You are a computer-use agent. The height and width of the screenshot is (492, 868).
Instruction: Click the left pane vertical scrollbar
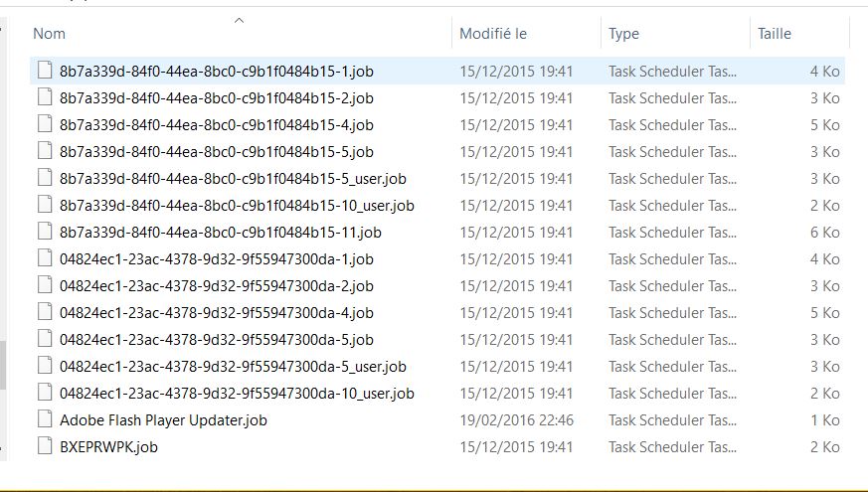[x=3, y=366]
